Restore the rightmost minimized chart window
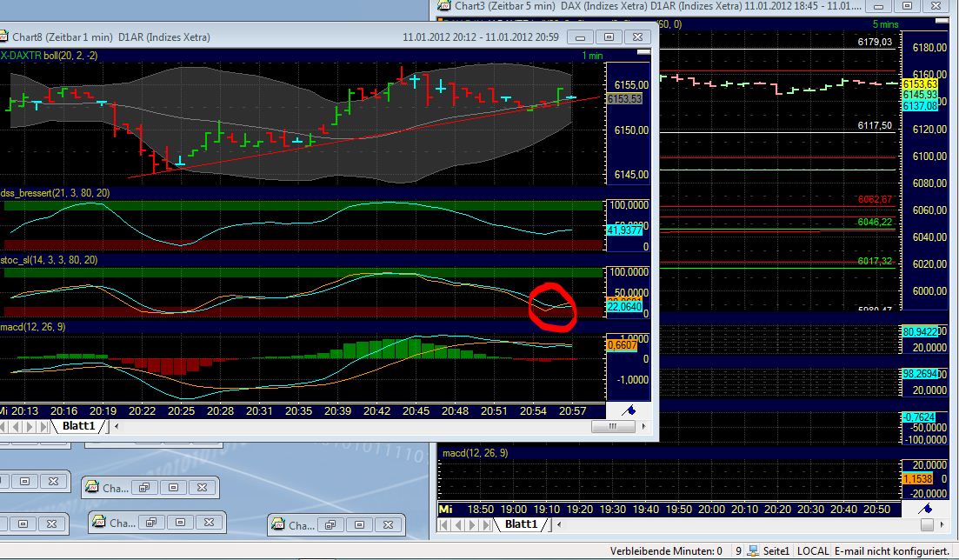Viewport: 959px width, 560px height. pos(331,524)
